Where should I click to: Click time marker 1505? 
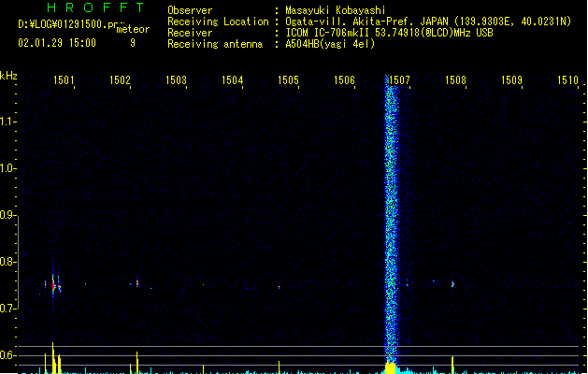point(288,79)
